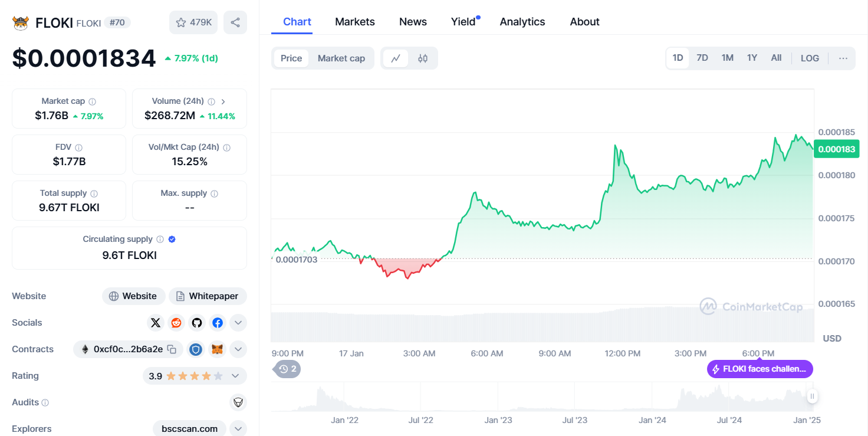Switch to candlestick chart view icon
The image size is (868, 436).
pyautogui.click(x=423, y=58)
